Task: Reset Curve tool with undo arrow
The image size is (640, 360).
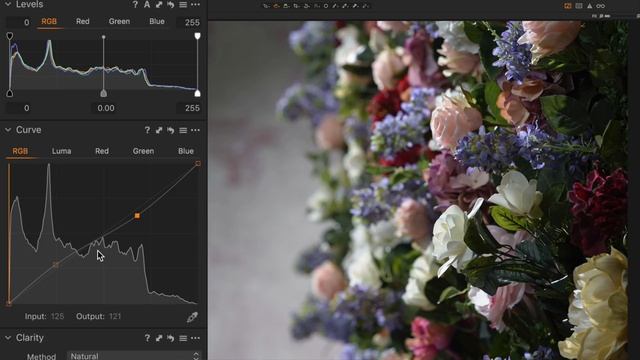Action: coord(171,130)
